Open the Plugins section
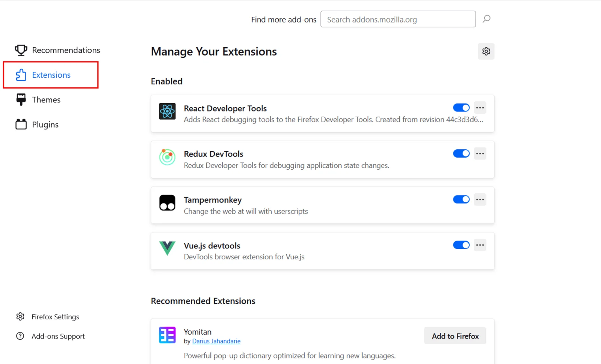The image size is (601, 364). [x=45, y=124]
